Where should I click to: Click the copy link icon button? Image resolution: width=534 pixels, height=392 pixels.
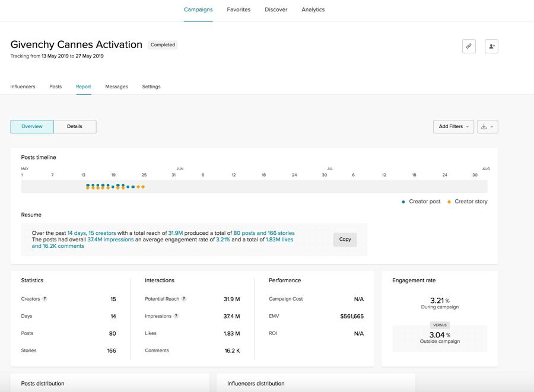click(x=469, y=46)
